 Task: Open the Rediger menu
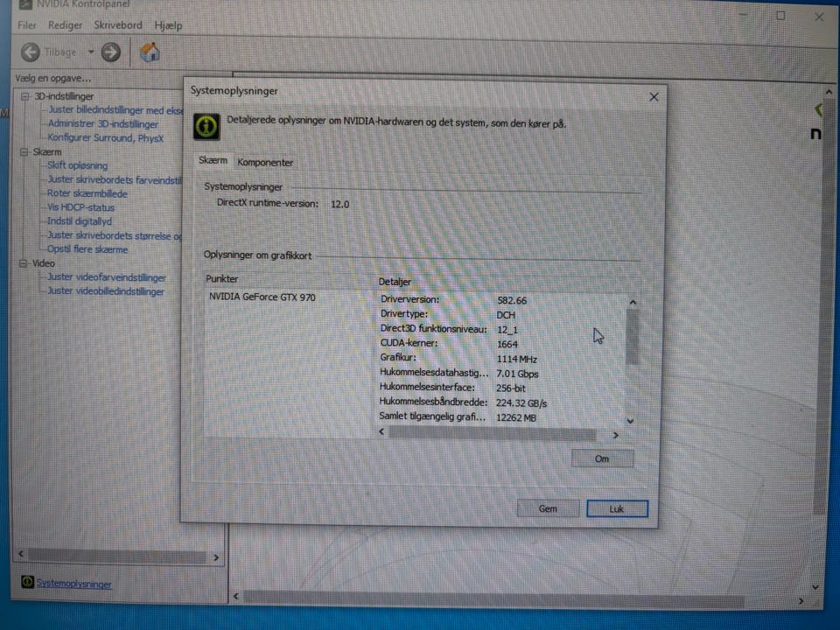click(65, 25)
